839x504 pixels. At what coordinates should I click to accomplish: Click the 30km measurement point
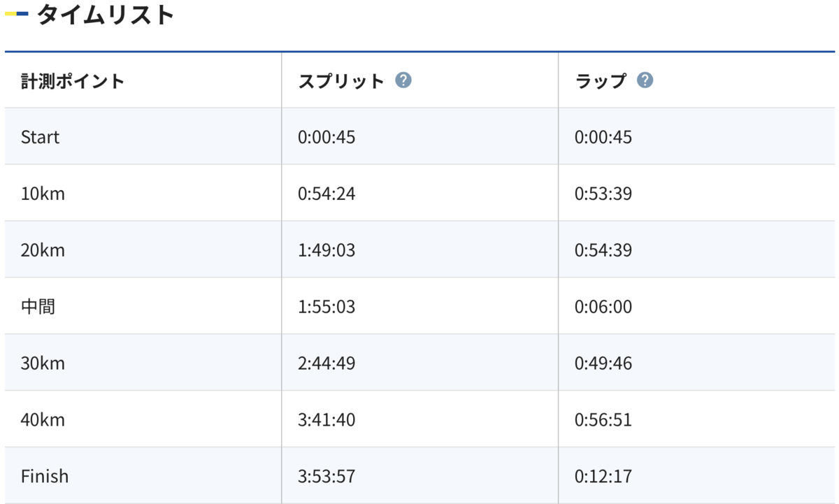tap(43, 363)
